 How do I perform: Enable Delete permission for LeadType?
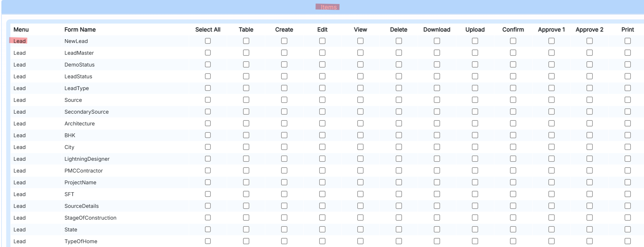pos(399,88)
